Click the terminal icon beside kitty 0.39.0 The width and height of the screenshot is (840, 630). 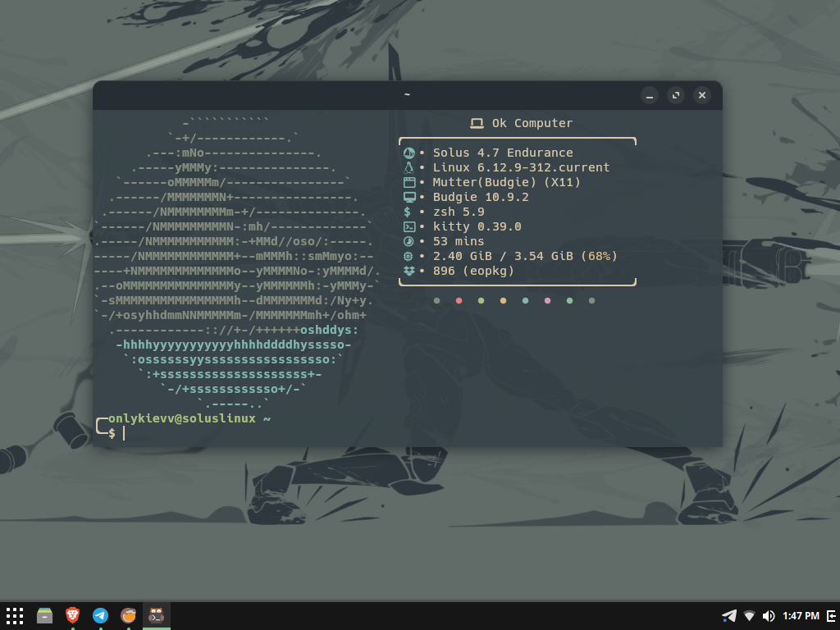click(409, 226)
